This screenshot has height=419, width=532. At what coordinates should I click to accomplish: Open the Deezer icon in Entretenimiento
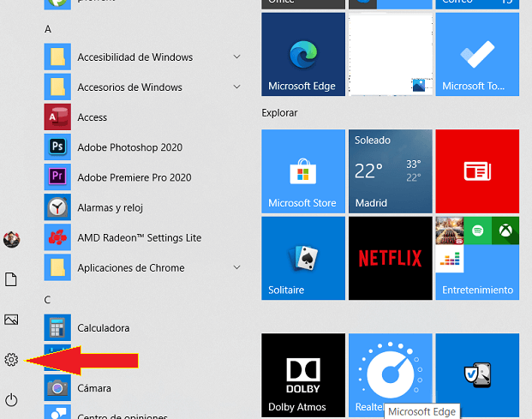pyautogui.click(x=450, y=259)
